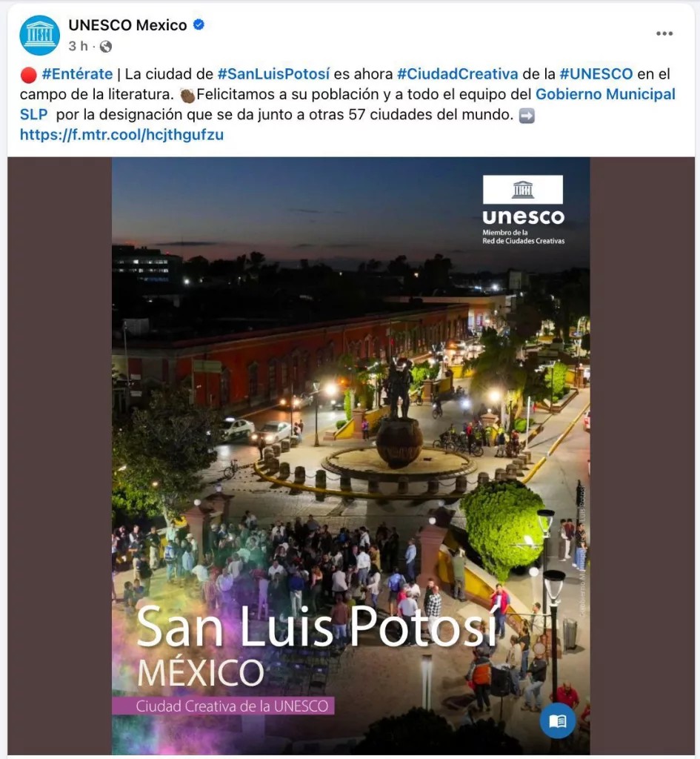Open the #CiudadCreativa hashtag
Screen dimensions: 700x759
click(458, 74)
